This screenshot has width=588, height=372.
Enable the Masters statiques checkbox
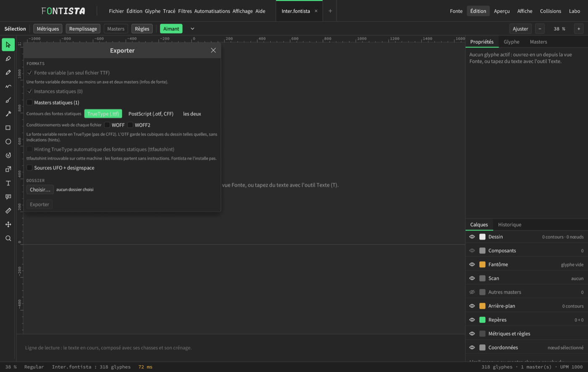[29, 103]
